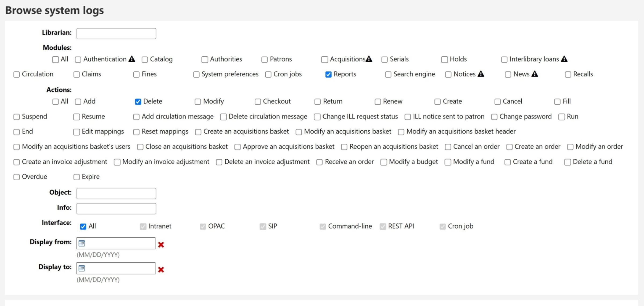Clear the Display to date with red X

click(161, 270)
